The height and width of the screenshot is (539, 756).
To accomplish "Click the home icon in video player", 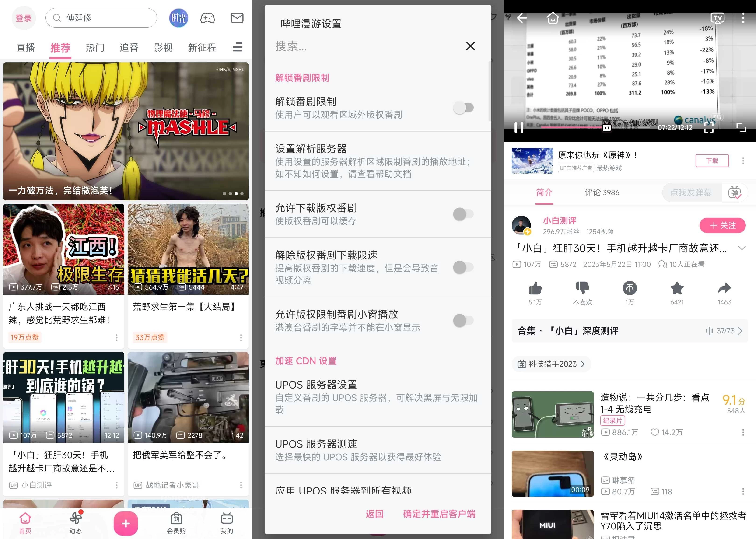I will 553,18.
